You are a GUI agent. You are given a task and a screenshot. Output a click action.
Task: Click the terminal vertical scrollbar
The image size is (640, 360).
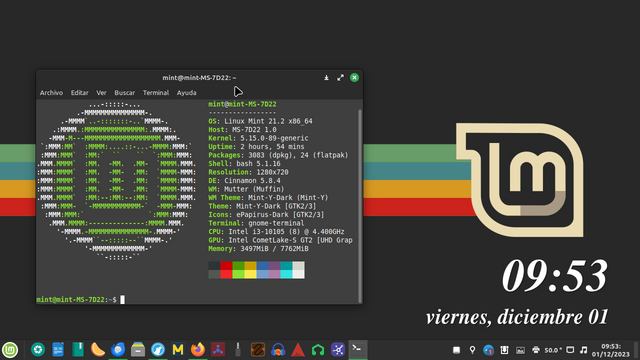tap(360, 205)
